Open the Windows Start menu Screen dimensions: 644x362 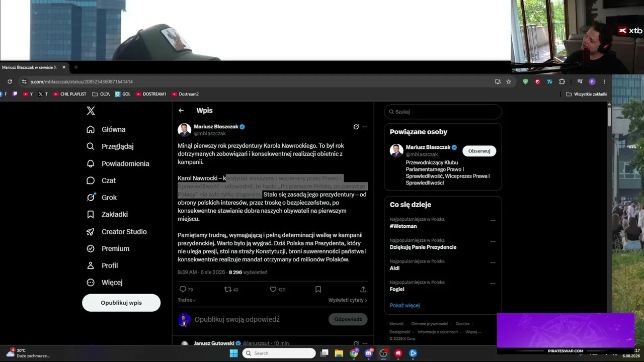tap(234, 353)
